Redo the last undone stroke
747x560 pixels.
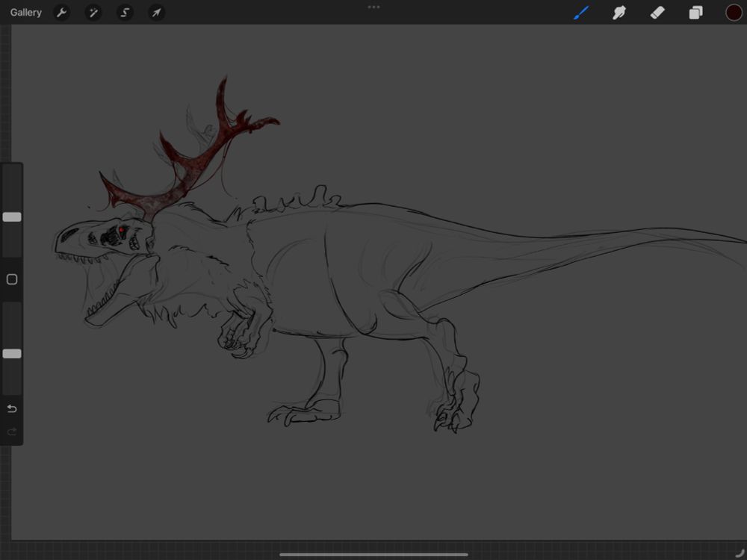pos(12,432)
